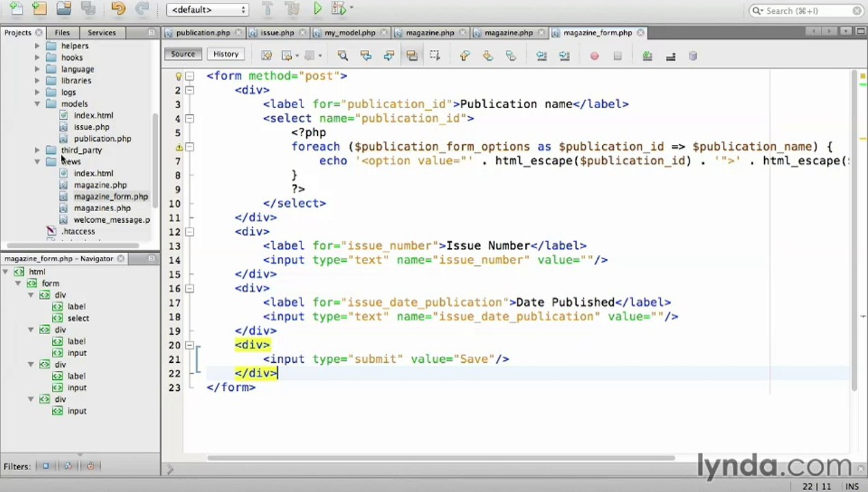Expand the third_party folder
This screenshot has width=868, height=492.
click(x=37, y=150)
